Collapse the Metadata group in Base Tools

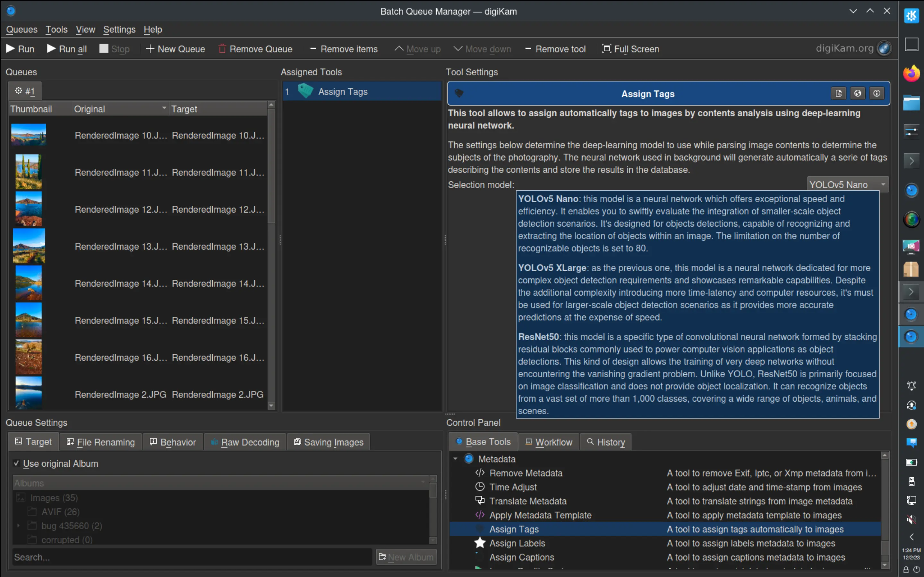[455, 459]
